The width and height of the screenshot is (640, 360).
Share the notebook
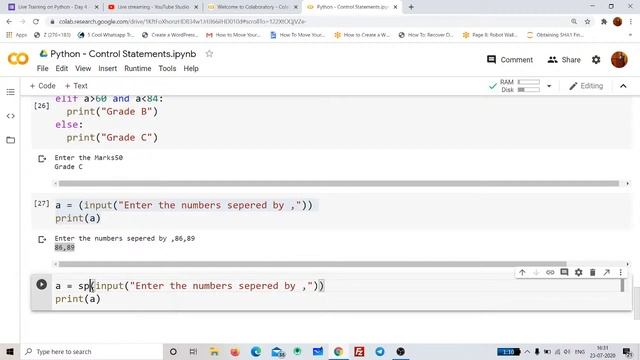pos(564,60)
